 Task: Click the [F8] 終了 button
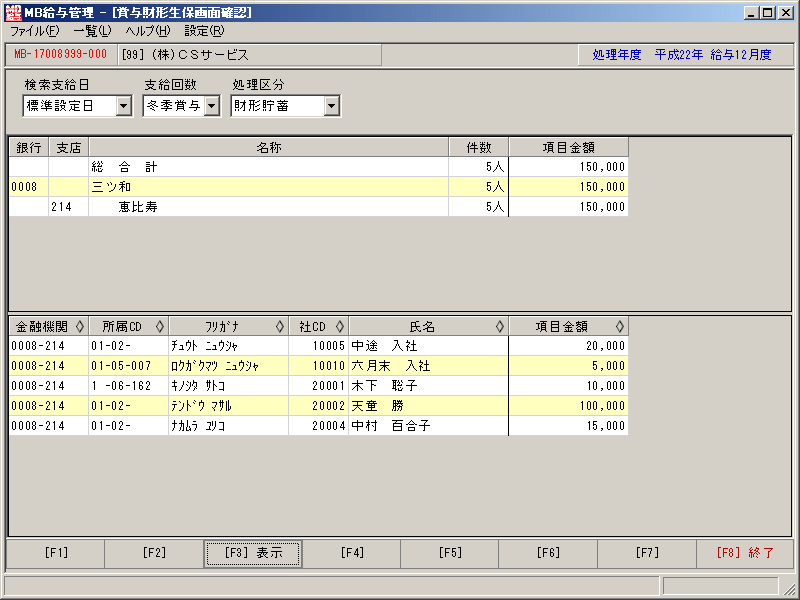click(745, 554)
